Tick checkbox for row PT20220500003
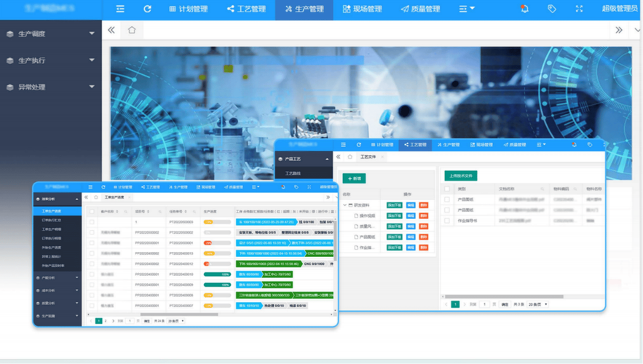Image resolution: width=643 pixels, height=364 pixels. (92, 222)
